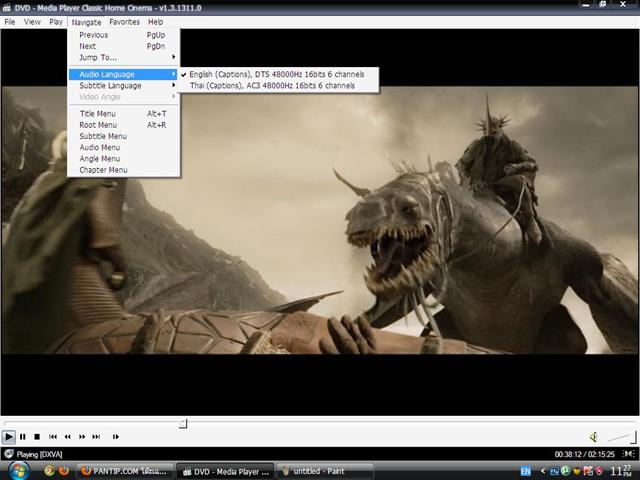Click the seek bar thumb
This screenshot has height=480, width=640.
(183, 424)
